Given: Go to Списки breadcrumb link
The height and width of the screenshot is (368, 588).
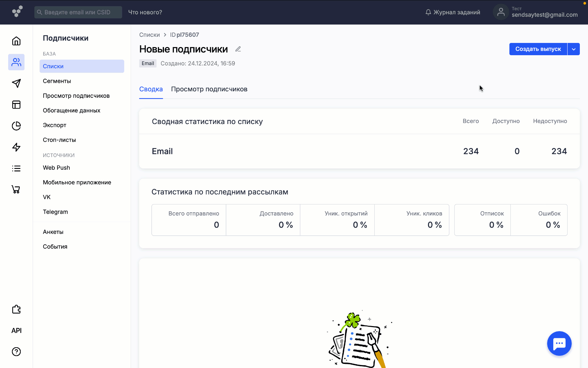Looking at the screenshot, I should (149, 35).
